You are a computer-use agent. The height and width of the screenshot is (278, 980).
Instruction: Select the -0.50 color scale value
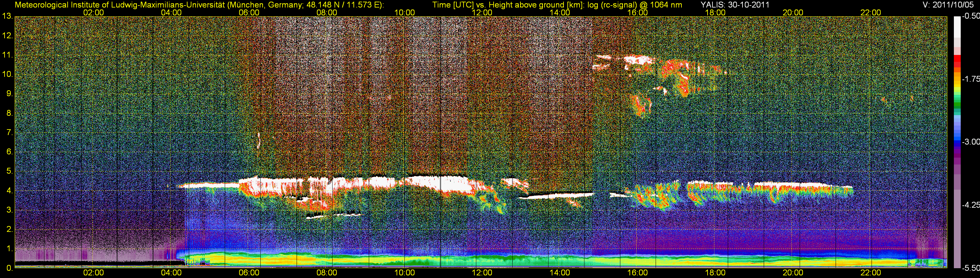coord(971,16)
